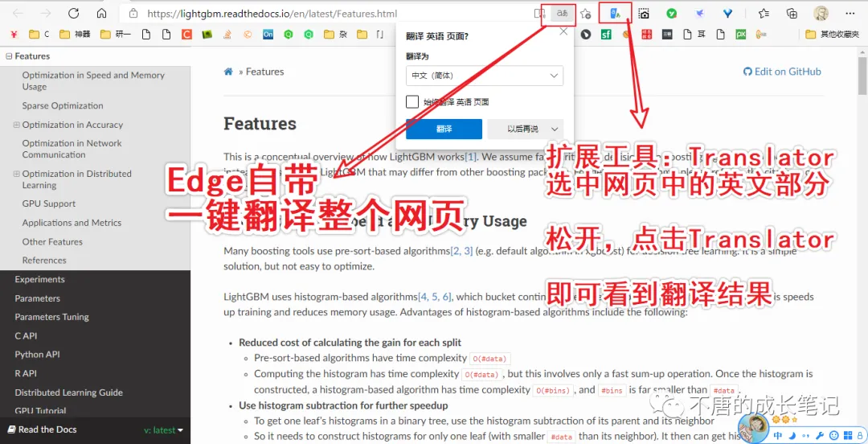The image size is (868, 444).
Task: Open the 研一 bookmarks folder
Action: [117, 35]
